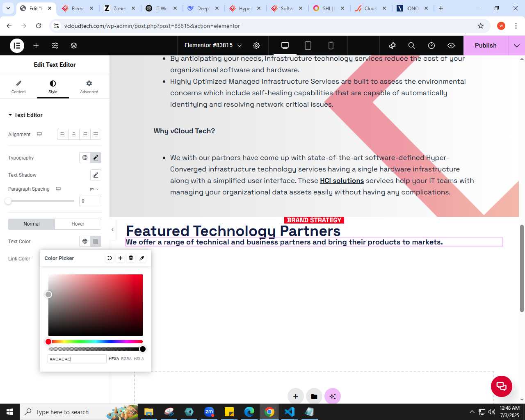Screen dimensions: 525x420
Task: Open Chrome three-dot menu
Action: (516, 26)
